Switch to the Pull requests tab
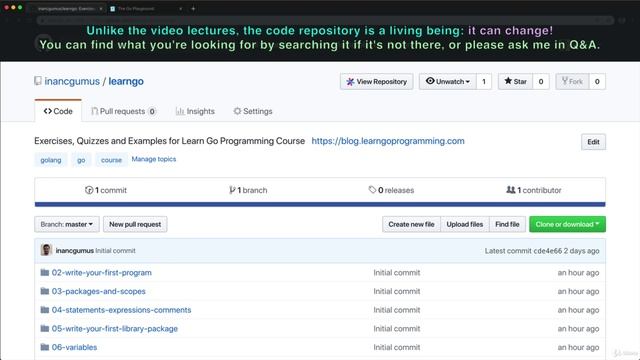Image resolution: width=640 pixels, height=360 pixels. (x=123, y=111)
